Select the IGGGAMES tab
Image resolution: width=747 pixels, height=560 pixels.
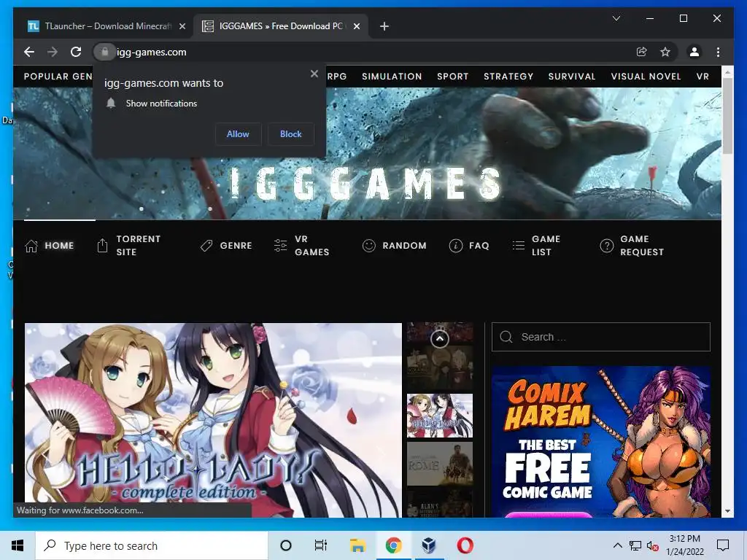280,26
